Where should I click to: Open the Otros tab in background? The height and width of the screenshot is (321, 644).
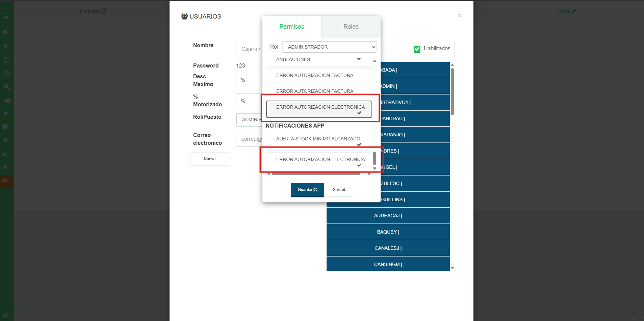click(x=566, y=11)
